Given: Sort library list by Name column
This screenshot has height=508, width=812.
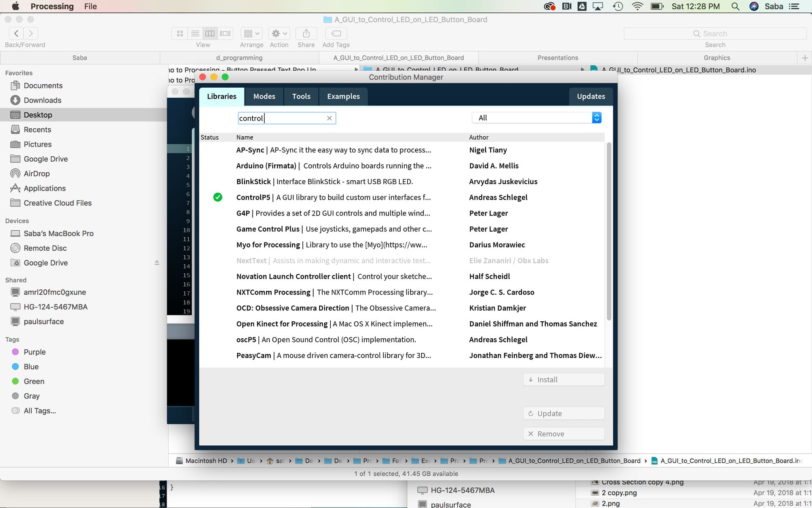Looking at the screenshot, I should 244,137.
